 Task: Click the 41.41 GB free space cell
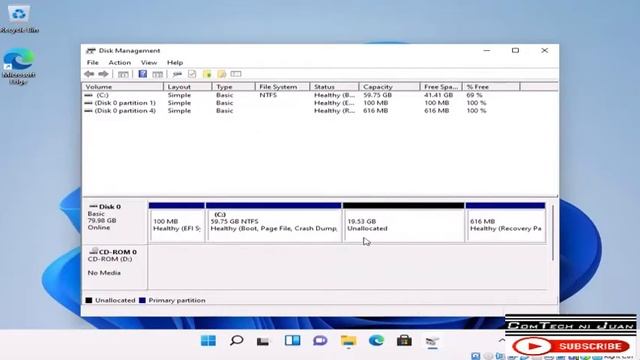[438, 95]
